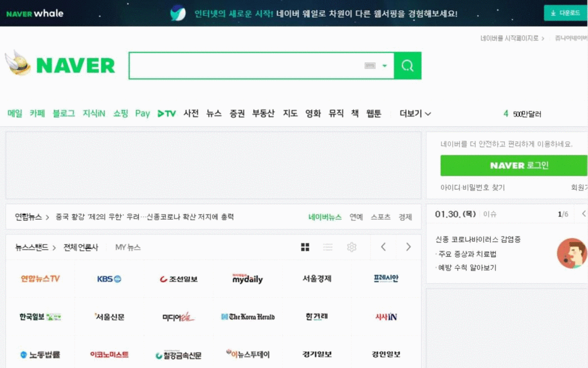Select the 전체언론사 tab
This screenshot has height=368, width=588.
81,247
